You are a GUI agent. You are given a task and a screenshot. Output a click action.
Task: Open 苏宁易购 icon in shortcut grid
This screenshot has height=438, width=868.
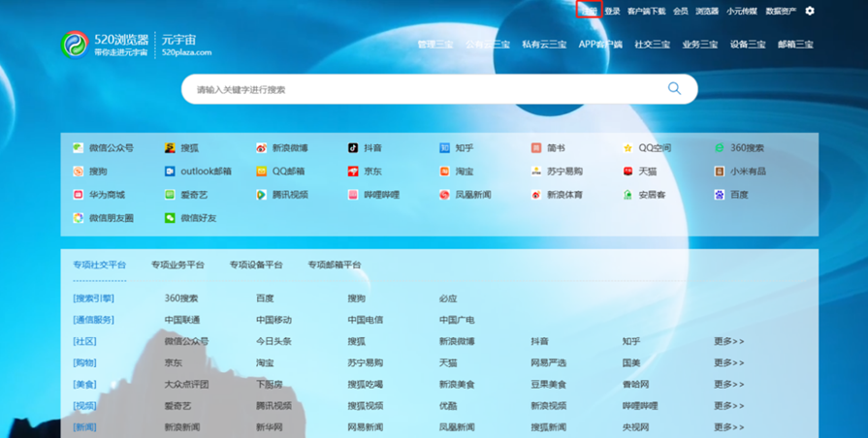536,172
